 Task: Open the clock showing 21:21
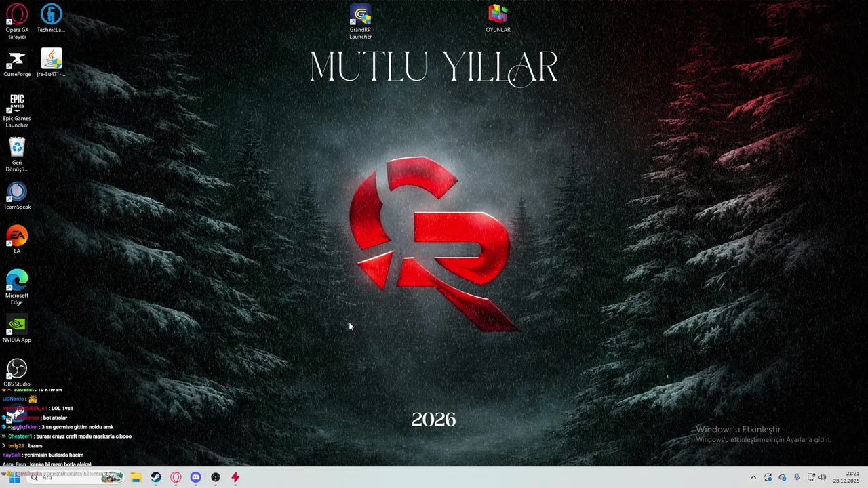(x=846, y=477)
